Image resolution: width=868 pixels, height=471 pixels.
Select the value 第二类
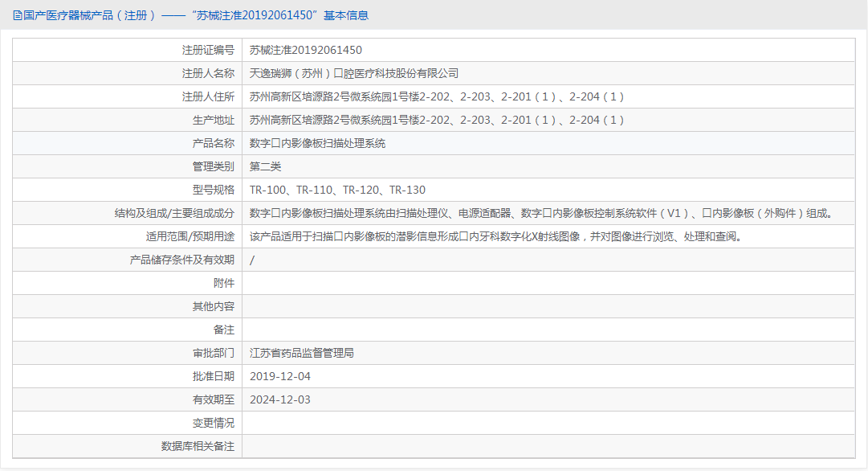[265, 166]
